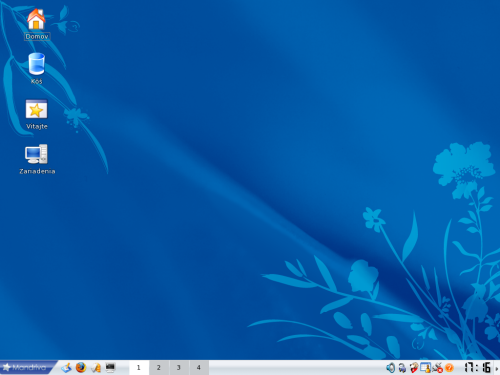Open the calendar organizer tray icon
Viewport: 500px width, 375px height.
425,368
